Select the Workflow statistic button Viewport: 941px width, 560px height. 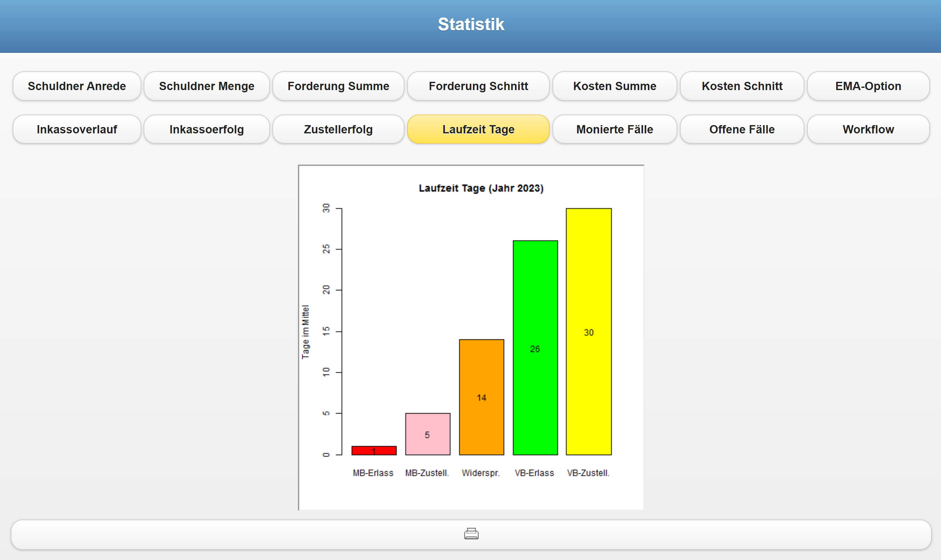pos(868,130)
